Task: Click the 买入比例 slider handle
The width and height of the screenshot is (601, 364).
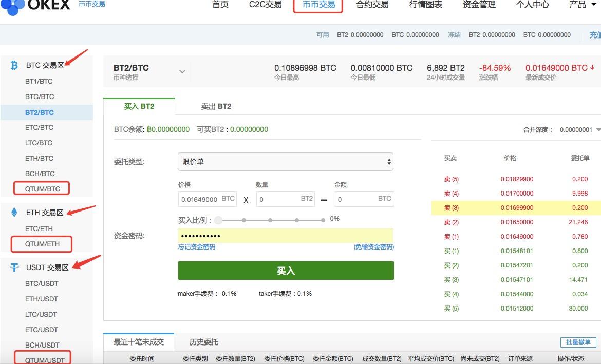Action: (x=218, y=220)
